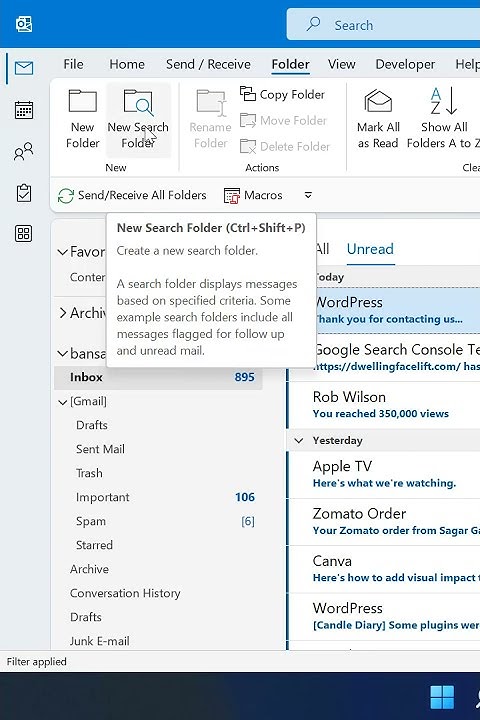The image size is (480, 720).
Task: Open the Google Search Console email
Action: 398,357
